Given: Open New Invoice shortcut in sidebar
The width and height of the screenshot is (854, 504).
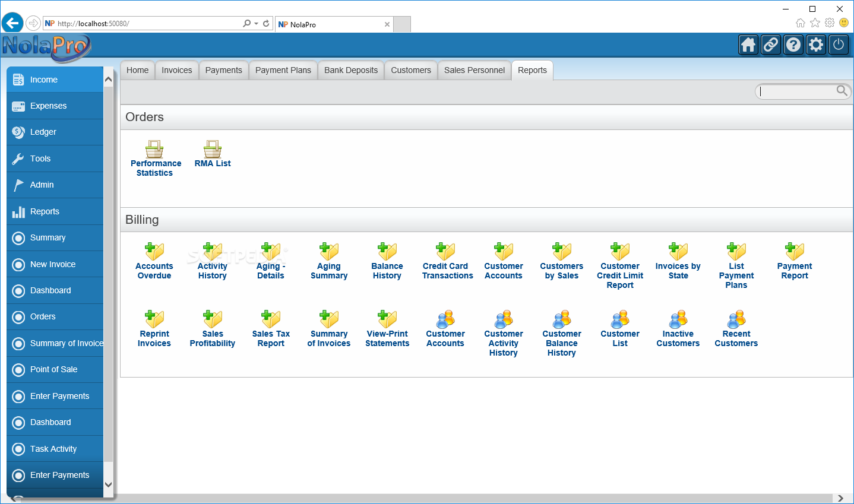Looking at the screenshot, I should pyautogui.click(x=55, y=264).
